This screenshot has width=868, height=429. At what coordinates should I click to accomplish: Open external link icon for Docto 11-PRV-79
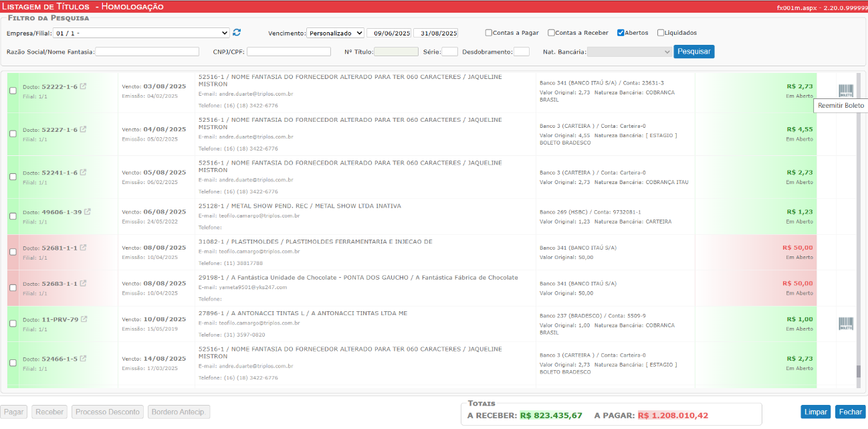click(84, 319)
